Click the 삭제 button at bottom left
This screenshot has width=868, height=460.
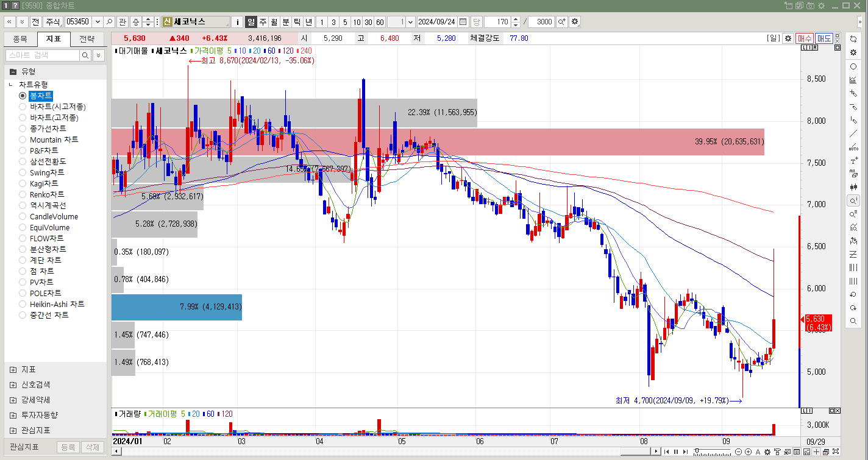point(93,447)
